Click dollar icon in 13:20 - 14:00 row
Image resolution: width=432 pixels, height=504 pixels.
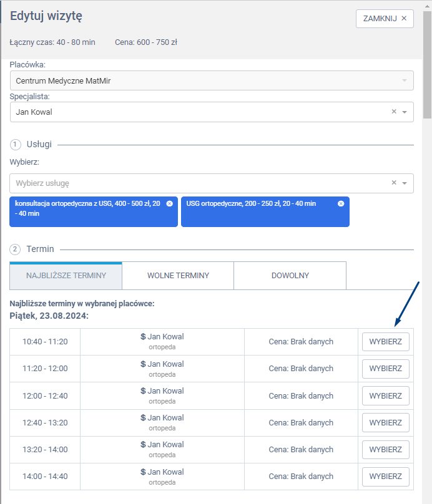tap(143, 445)
